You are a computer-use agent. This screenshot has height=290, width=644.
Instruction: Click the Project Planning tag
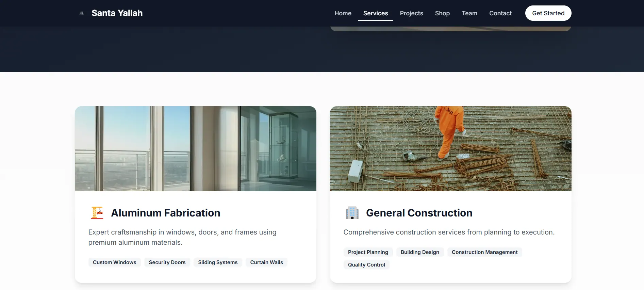click(x=368, y=252)
